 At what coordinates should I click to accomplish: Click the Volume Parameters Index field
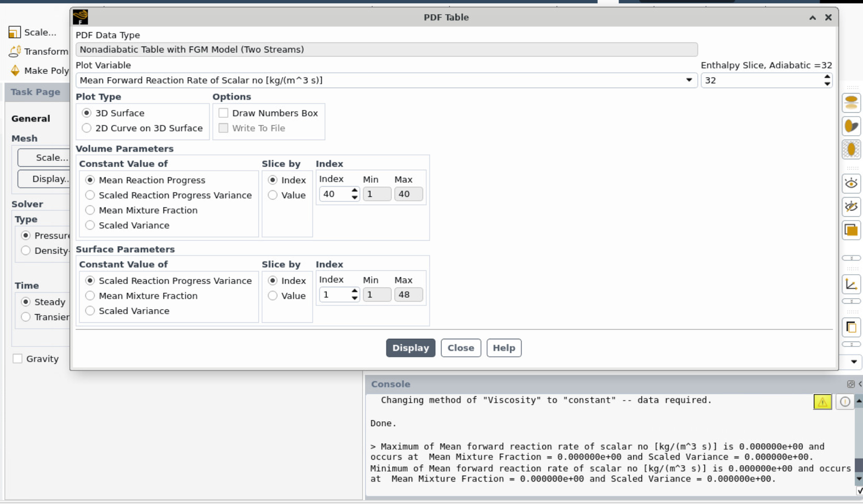tap(335, 194)
